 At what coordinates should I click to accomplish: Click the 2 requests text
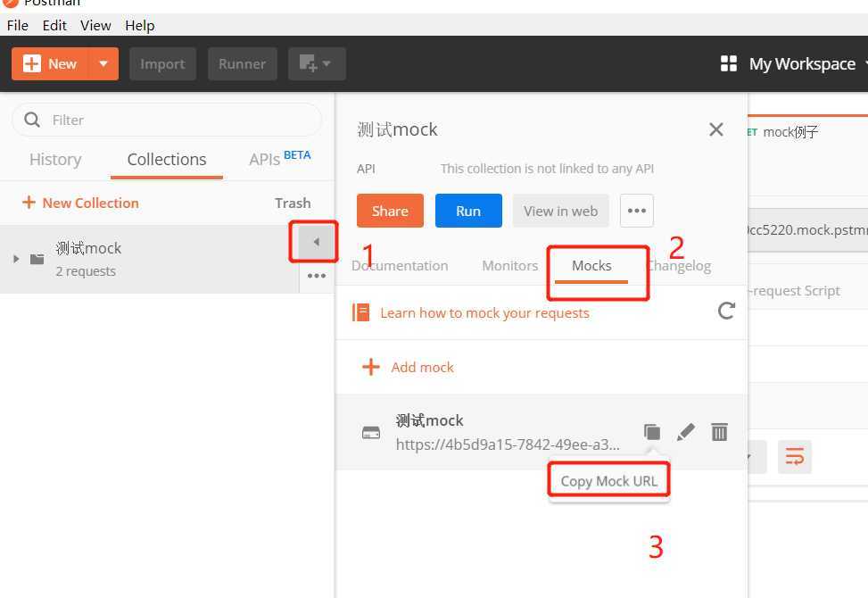coord(86,271)
